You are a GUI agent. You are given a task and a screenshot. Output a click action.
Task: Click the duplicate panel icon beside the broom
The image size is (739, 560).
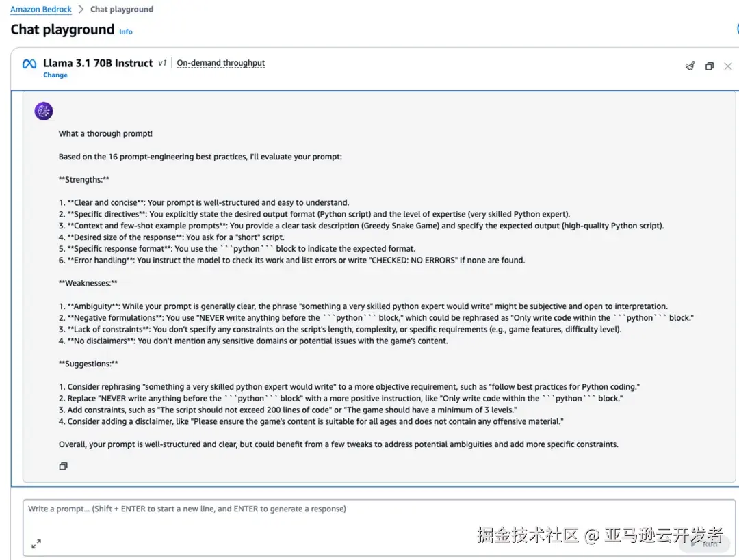710,66
